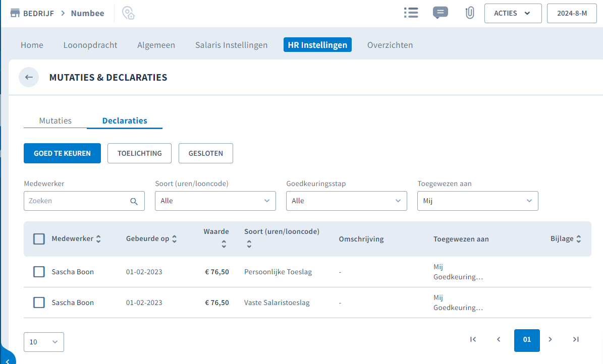603x364 pixels.
Task: Open the task list icon
Action: click(411, 13)
